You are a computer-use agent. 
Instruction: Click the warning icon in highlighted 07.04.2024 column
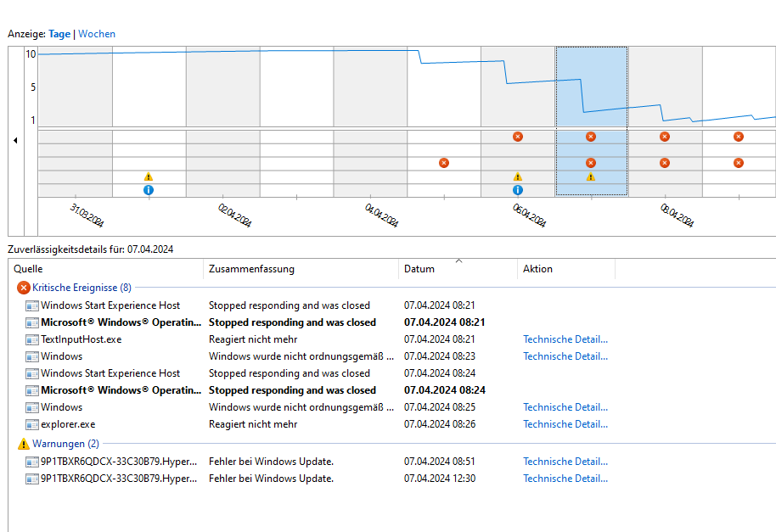[591, 176]
